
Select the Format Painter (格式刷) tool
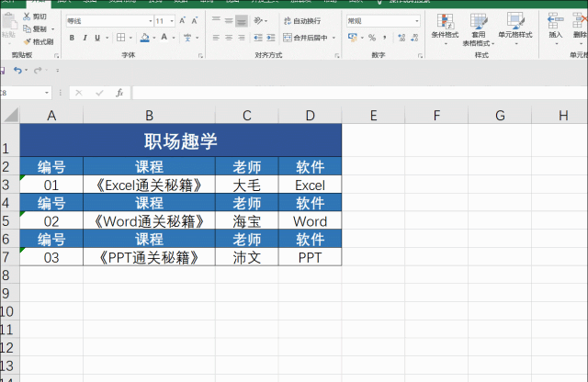pos(39,41)
